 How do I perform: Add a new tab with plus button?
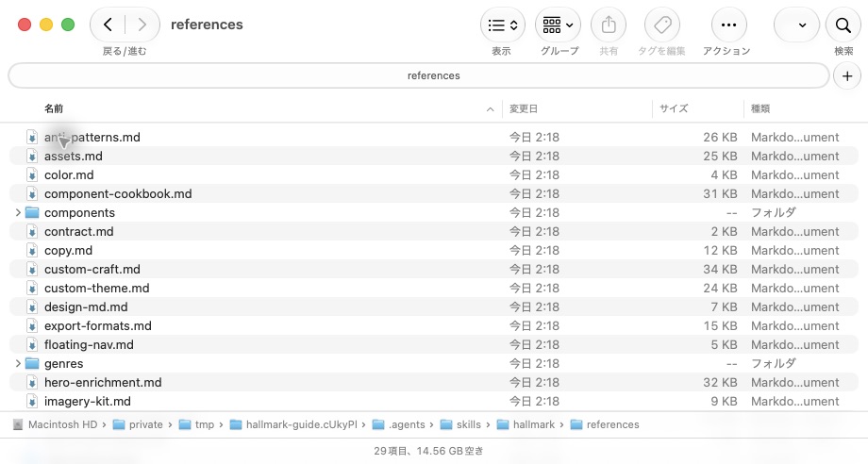[x=847, y=75]
